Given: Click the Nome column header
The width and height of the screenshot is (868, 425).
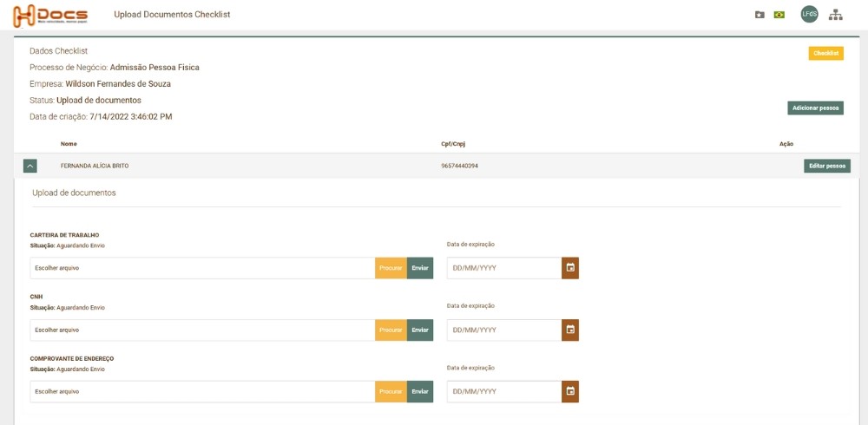Looking at the screenshot, I should tap(69, 144).
